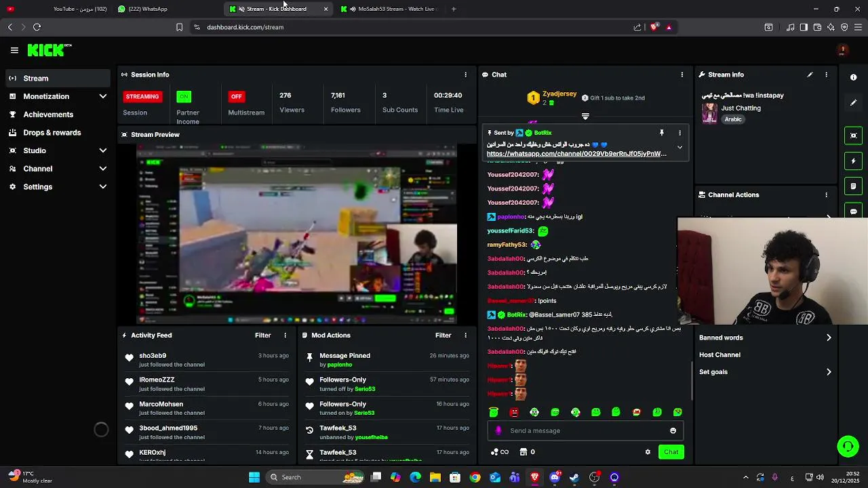This screenshot has width=868, height=488.
Task: Open Stream info panel three-dot menu
Action: point(826,75)
